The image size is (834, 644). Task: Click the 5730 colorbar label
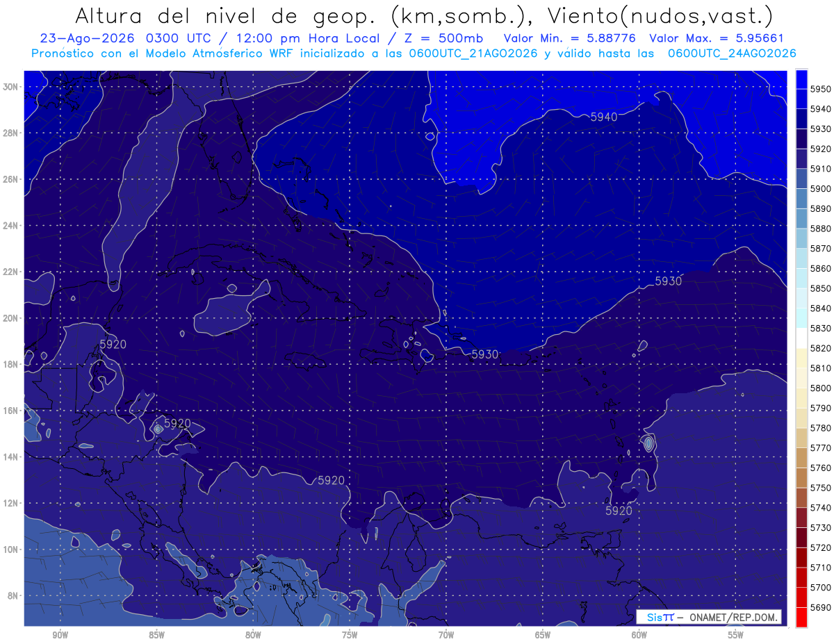(x=820, y=528)
